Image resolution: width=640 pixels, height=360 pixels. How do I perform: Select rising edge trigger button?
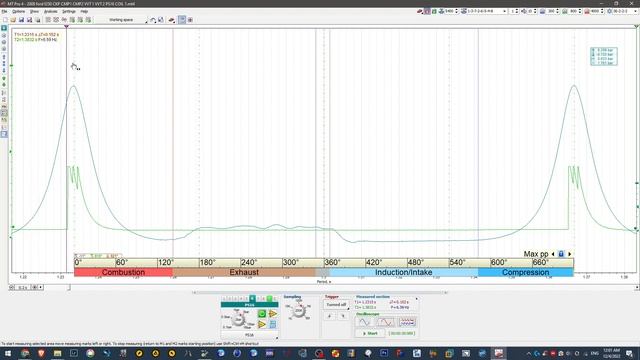pos(330,316)
